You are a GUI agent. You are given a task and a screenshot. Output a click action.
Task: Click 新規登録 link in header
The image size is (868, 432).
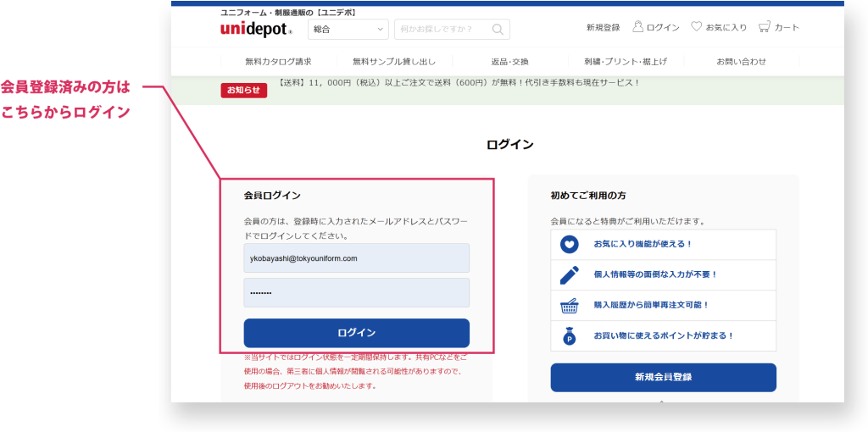(x=603, y=28)
